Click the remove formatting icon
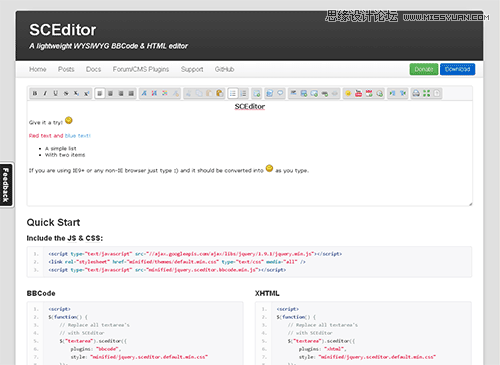500x365 pixels. tap(175, 93)
